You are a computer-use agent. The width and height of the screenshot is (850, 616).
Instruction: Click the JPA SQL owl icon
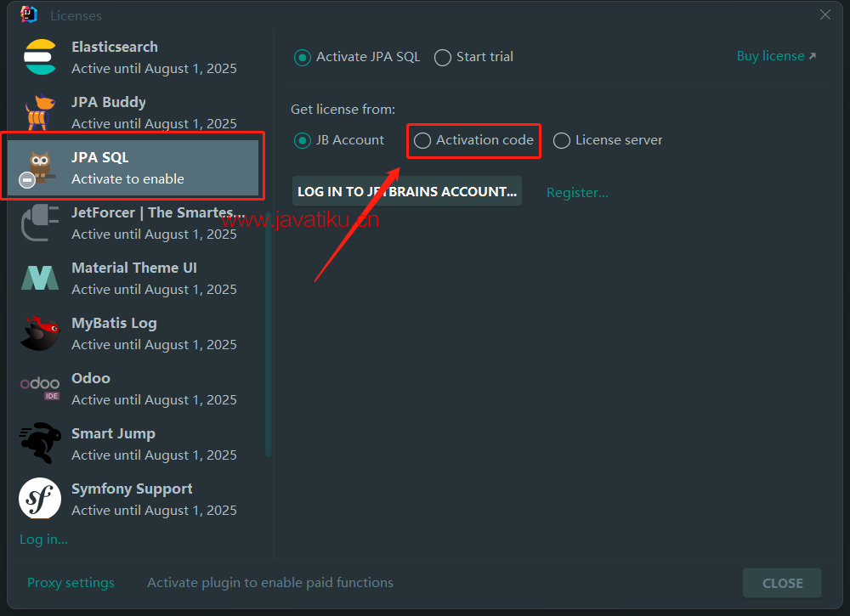click(x=39, y=167)
